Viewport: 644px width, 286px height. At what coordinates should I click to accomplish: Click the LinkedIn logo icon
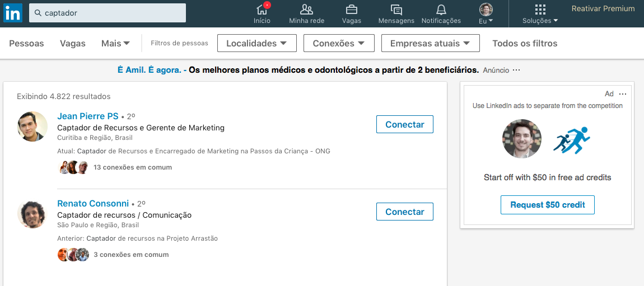pyautogui.click(x=12, y=13)
